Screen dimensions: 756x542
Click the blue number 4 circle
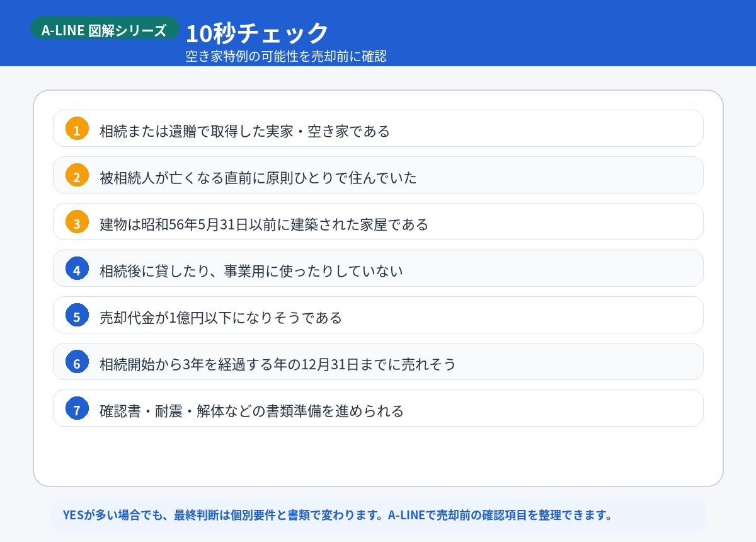tap(77, 268)
